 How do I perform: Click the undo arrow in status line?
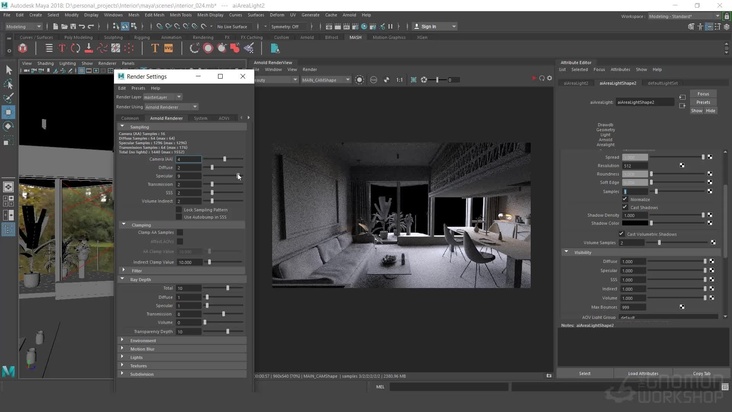tap(82, 27)
